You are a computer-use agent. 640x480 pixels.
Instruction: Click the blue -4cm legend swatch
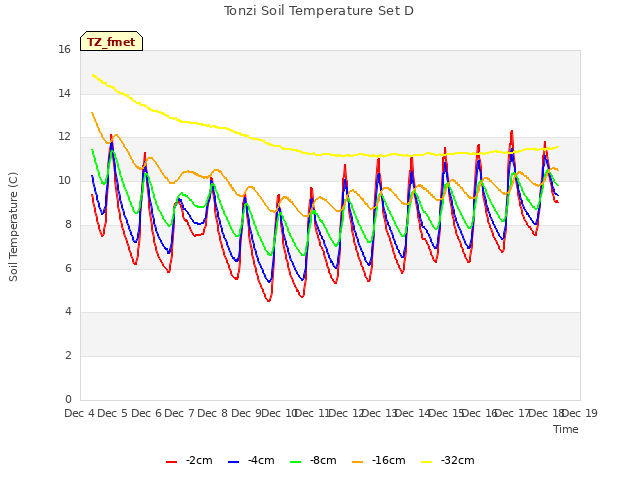pyautogui.click(x=233, y=462)
